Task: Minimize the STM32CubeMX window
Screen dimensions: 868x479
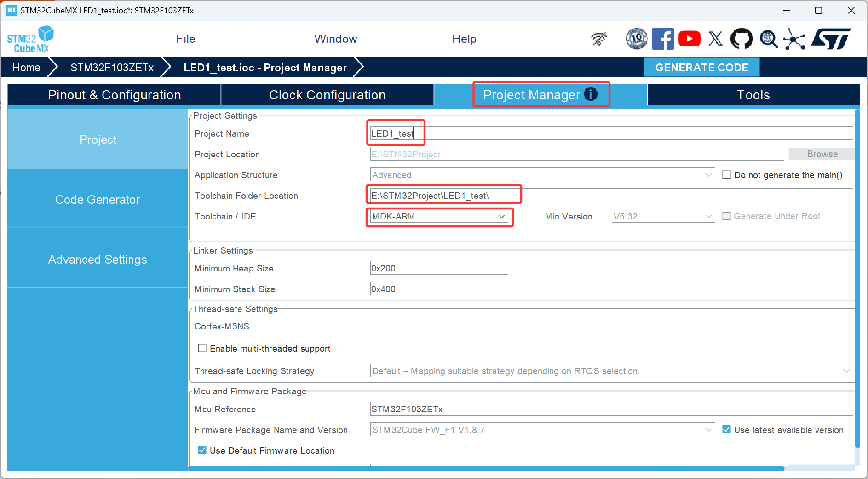Action: coord(787,10)
